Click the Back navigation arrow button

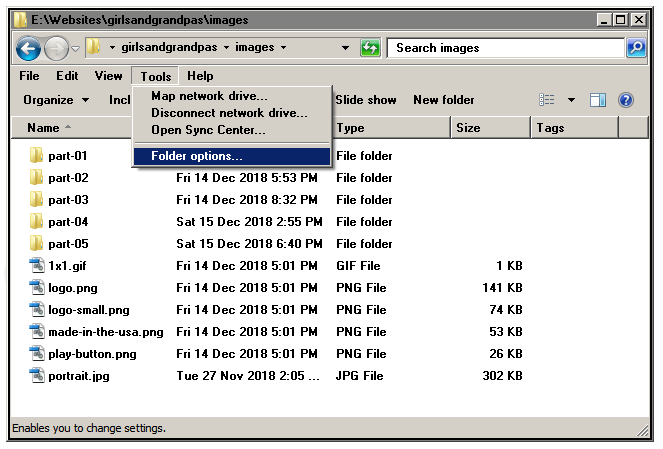click(28, 48)
